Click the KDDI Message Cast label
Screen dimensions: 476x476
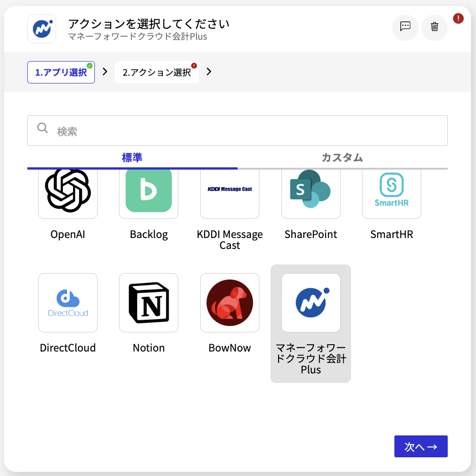point(230,240)
